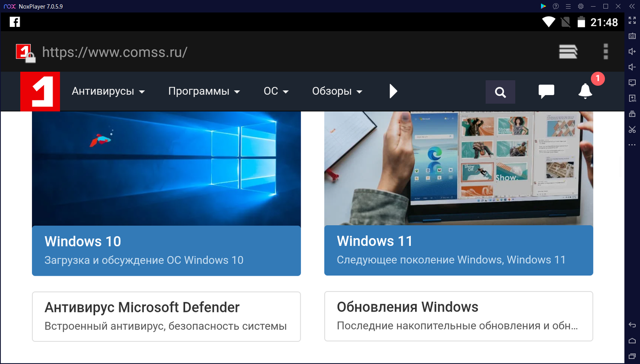
Task: Click 'Следующее поколение Windows, Windows 11' text
Action: tap(451, 260)
